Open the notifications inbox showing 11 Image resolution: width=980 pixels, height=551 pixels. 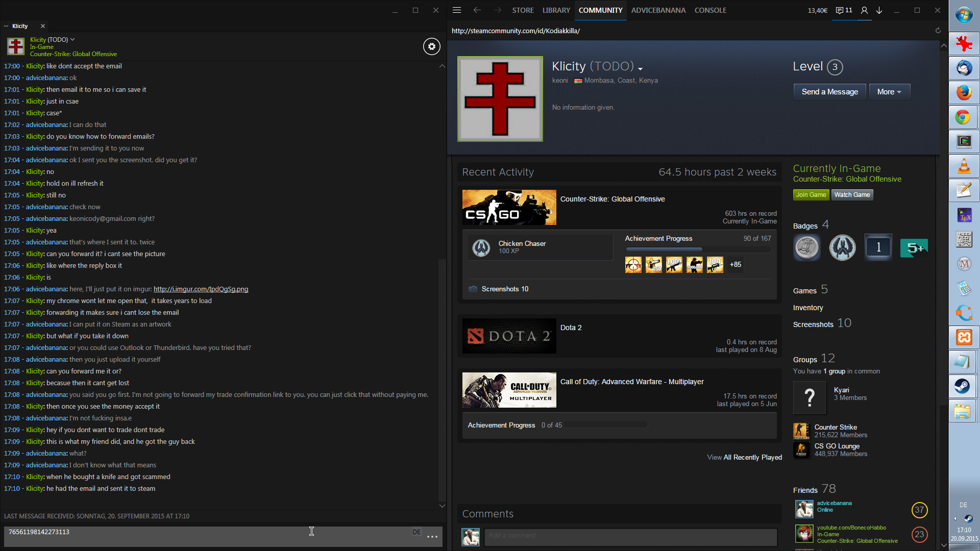844,10
